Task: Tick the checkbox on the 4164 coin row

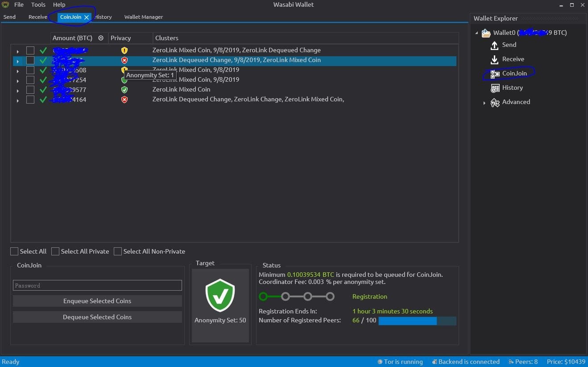Action: coord(30,100)
